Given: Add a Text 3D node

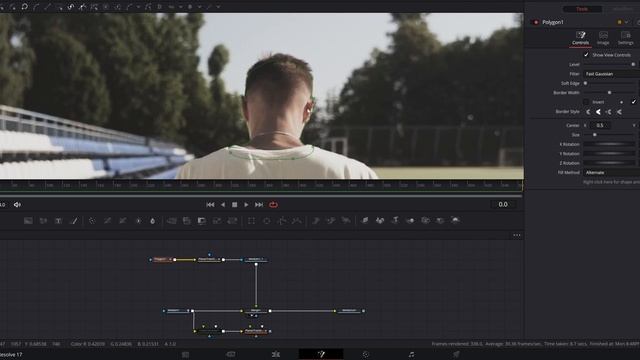Looking at the screenshot, I should coord(395,221).
